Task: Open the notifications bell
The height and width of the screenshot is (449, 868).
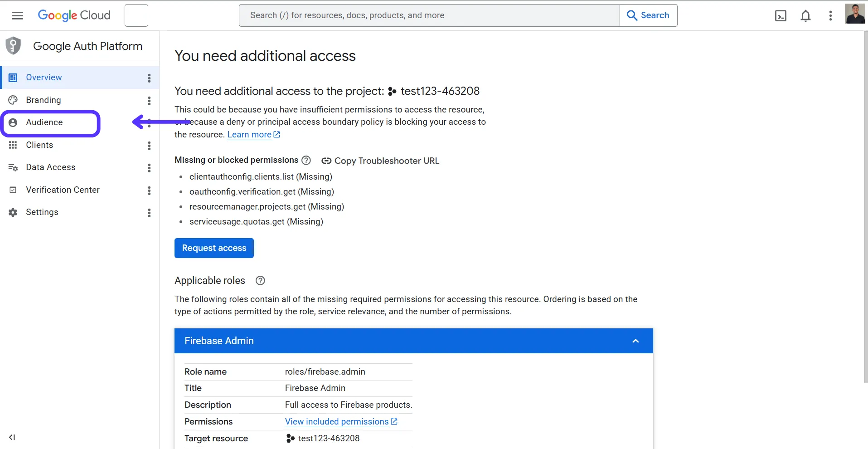Action: (805, 16)
